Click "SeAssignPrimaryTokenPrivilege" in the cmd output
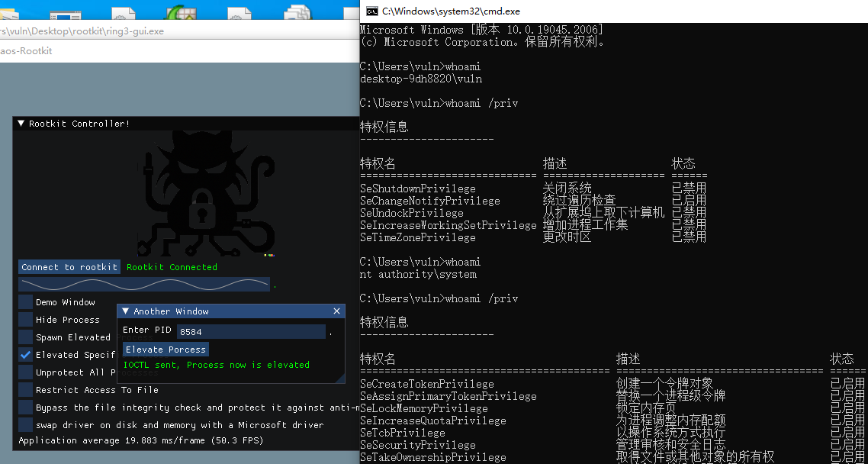 point(448,396)
